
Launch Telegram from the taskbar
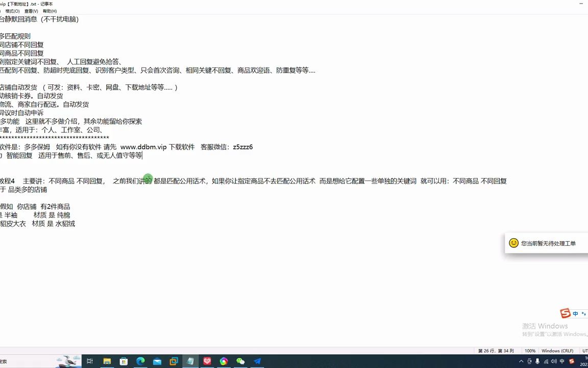click(x=257, y=361)
